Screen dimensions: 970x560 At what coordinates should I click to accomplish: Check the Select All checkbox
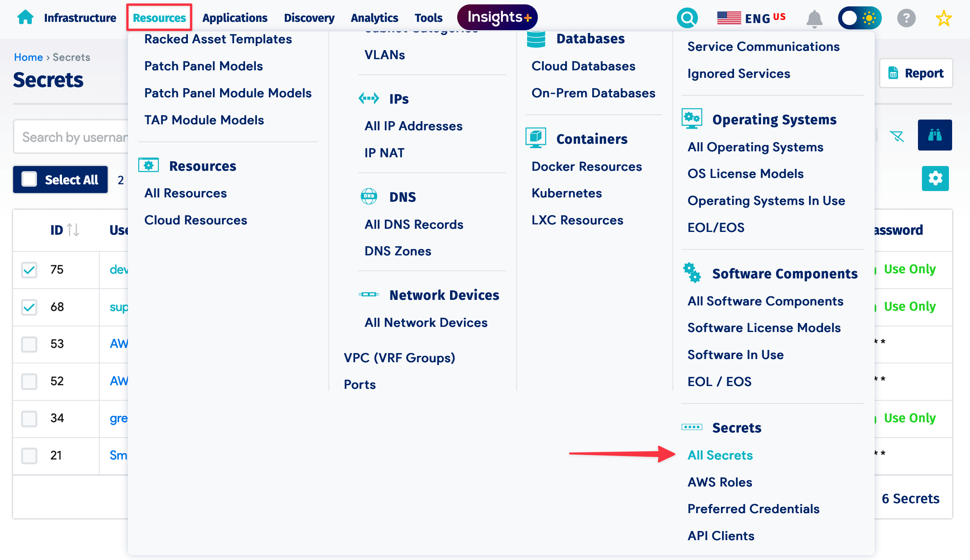click(x=29, y=180)
